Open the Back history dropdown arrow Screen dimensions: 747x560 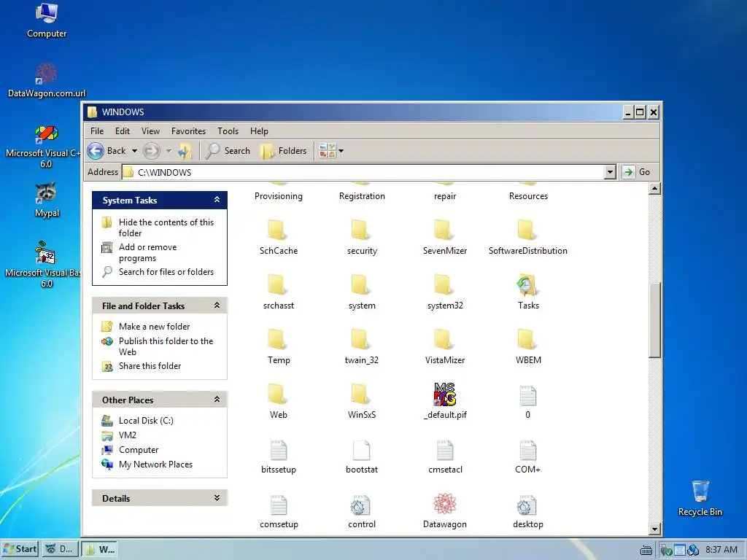pyautogui.click(x=134, y=151)
